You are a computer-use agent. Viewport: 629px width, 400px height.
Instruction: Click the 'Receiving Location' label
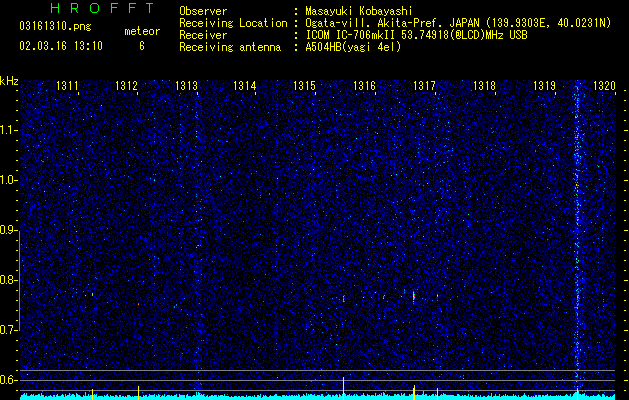[x=233, y=23]
